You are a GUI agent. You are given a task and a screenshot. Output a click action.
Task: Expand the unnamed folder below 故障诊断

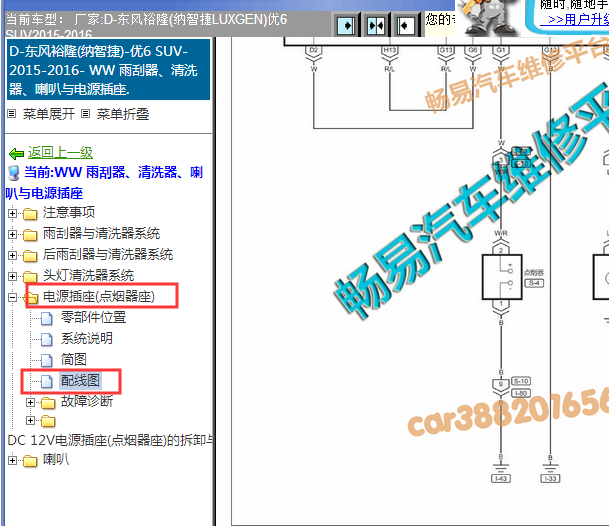(30, 420)
